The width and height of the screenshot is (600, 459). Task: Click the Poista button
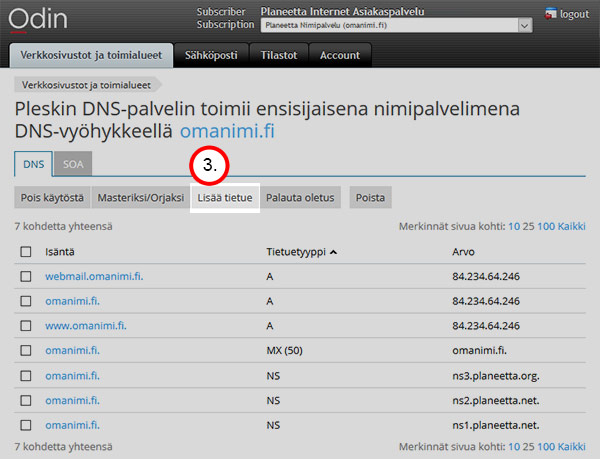[x=370, y=198]
